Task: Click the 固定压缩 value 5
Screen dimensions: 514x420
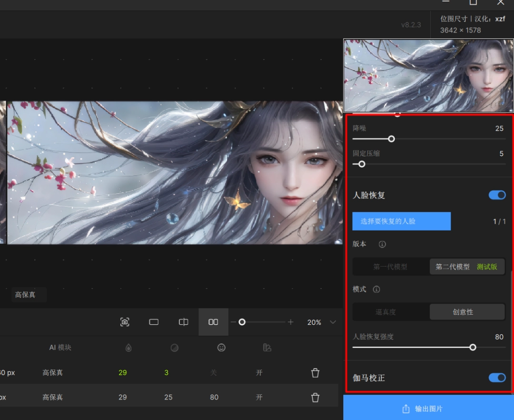Action: pyautogui.click(x=501, y=154)
